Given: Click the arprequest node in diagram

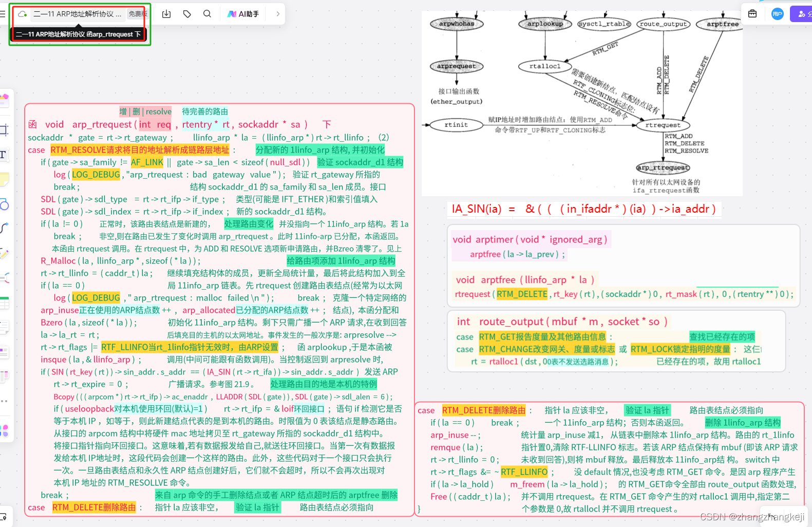Looking at the screenshot, I should [456, 66].
